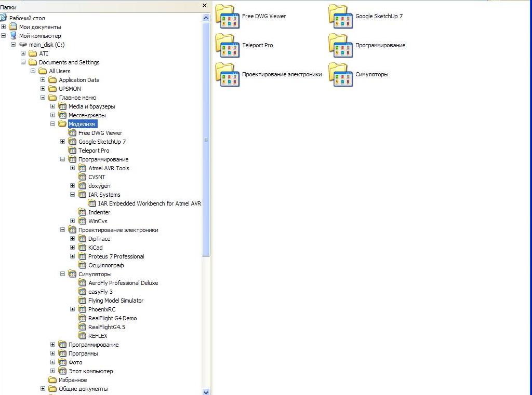Select Главное меню in folder tree
The image size is (532, 395).
(x=77, y=98)
